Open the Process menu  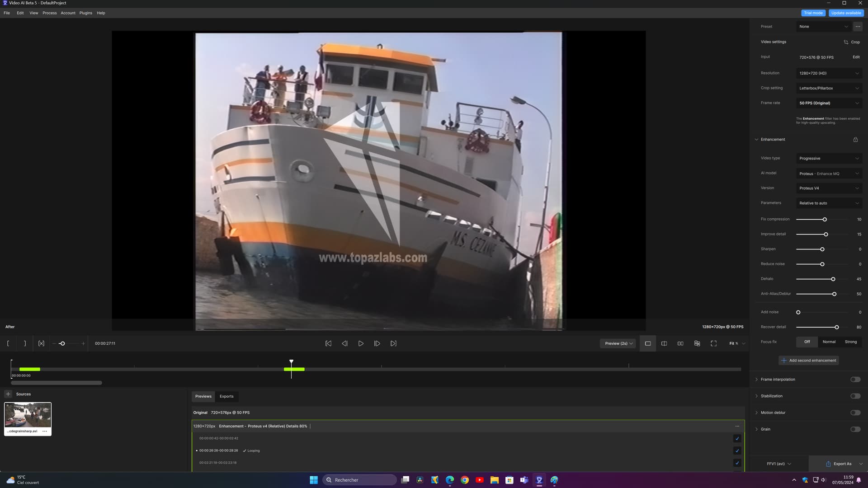[49, 13]
